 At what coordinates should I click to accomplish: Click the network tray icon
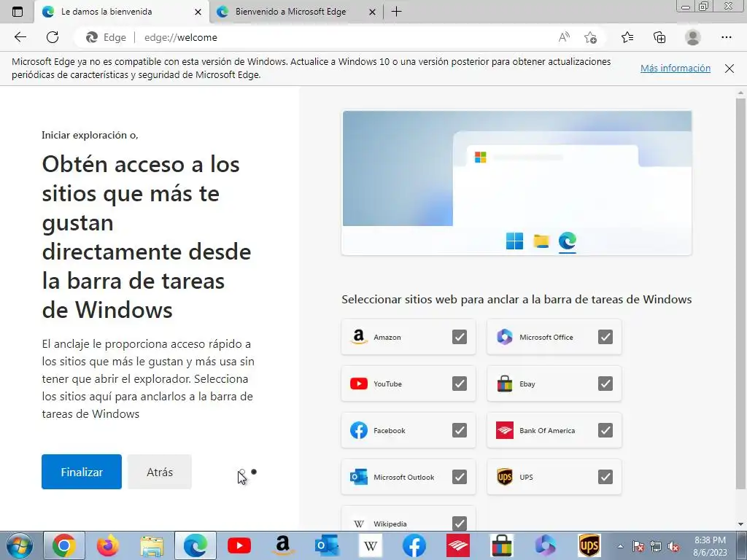point(656,547)
